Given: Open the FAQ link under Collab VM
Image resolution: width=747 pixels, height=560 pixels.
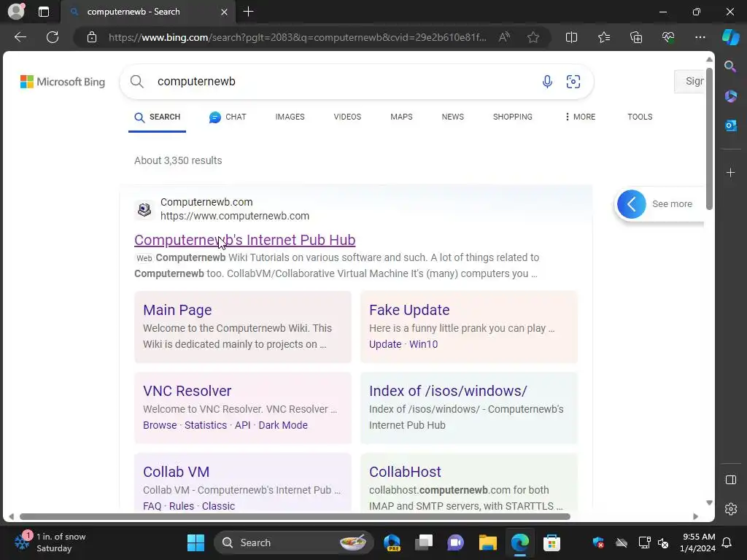Looking at the screenshot, I should 152,506.
